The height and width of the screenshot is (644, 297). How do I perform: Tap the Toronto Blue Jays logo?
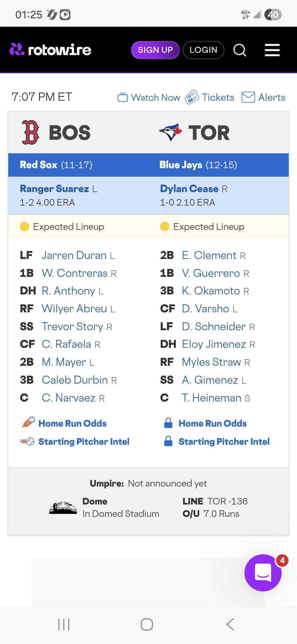170,132
